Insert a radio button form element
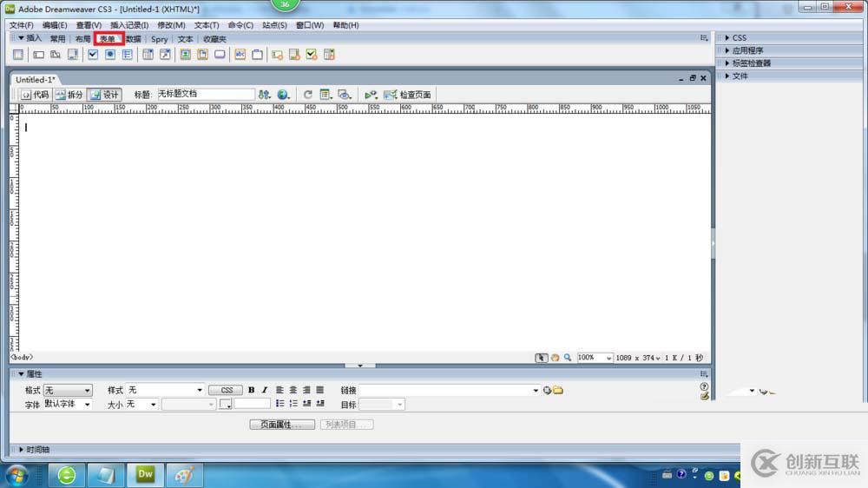This screenshot has width=868, height=488. tap(110, 55)
